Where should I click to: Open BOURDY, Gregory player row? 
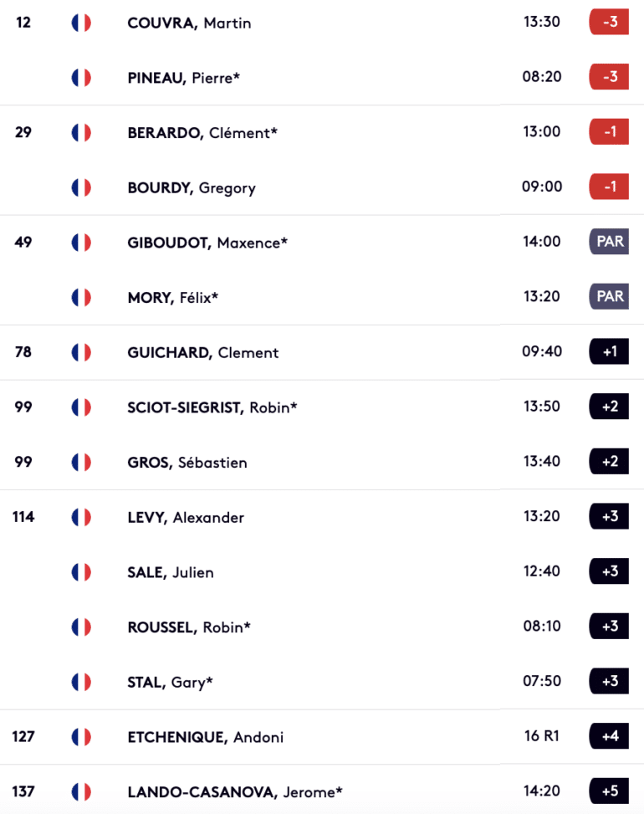point(192,188)
